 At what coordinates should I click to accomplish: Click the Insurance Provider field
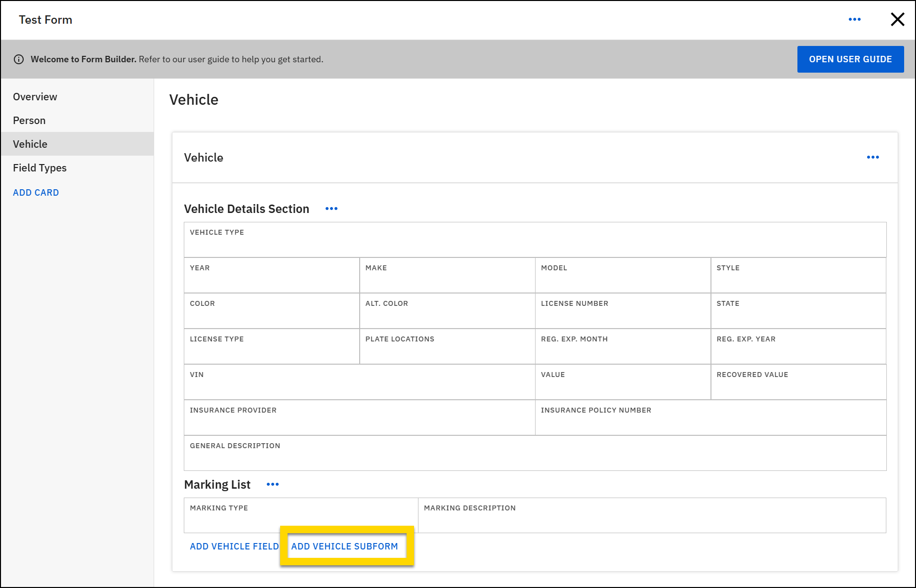[359, 417]
